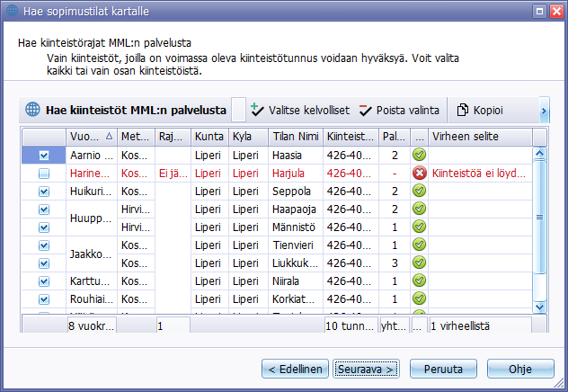Sort by Tilan Nimi column header
The height and width of the screenshot is (392, 568).
tap(296, 137)
